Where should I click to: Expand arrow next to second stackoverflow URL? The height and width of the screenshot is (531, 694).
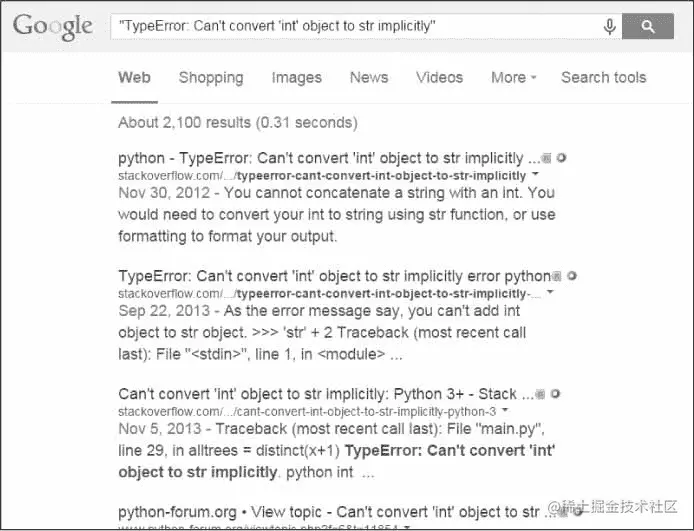click(x=550, y=292)
